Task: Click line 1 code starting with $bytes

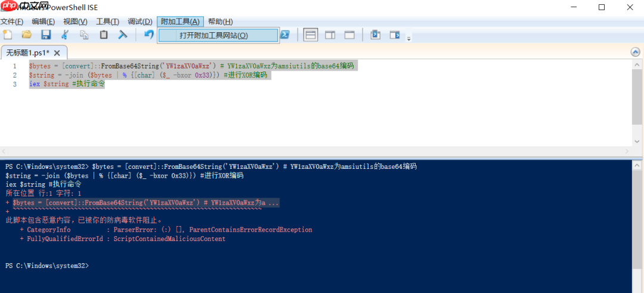Action: (191, 66)
